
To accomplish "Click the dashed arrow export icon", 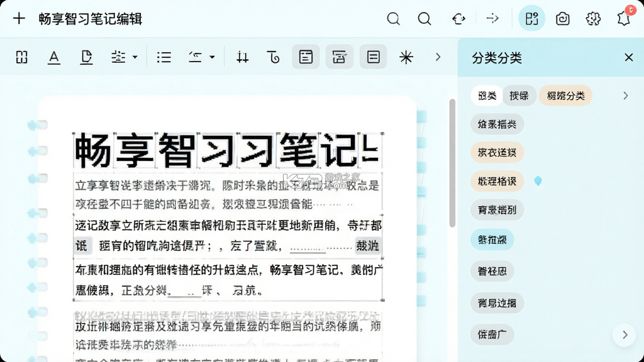I will [x=492, y=18].
